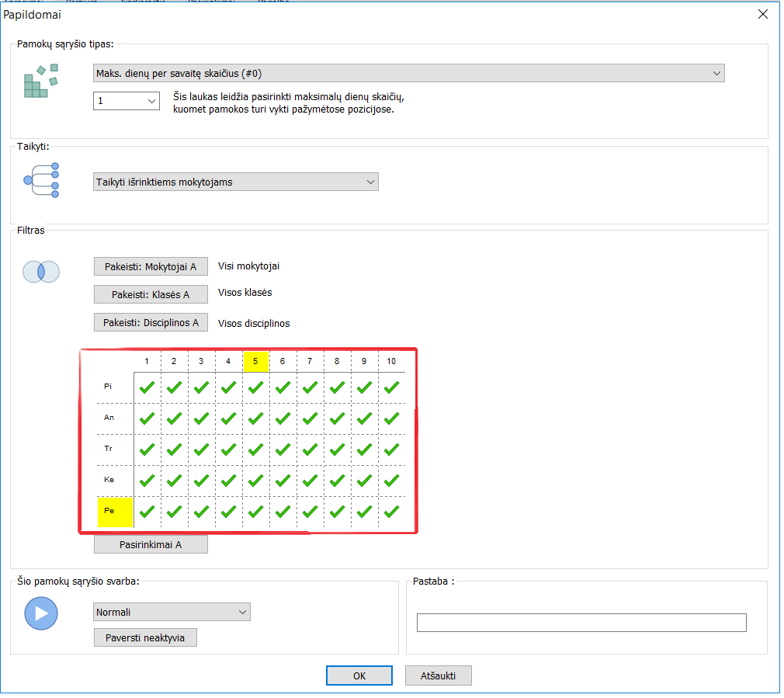Toggle checkmark for Tr row, period 7
Image resolution: width=784 pixels, height=698 pixels.
point(310,450)
